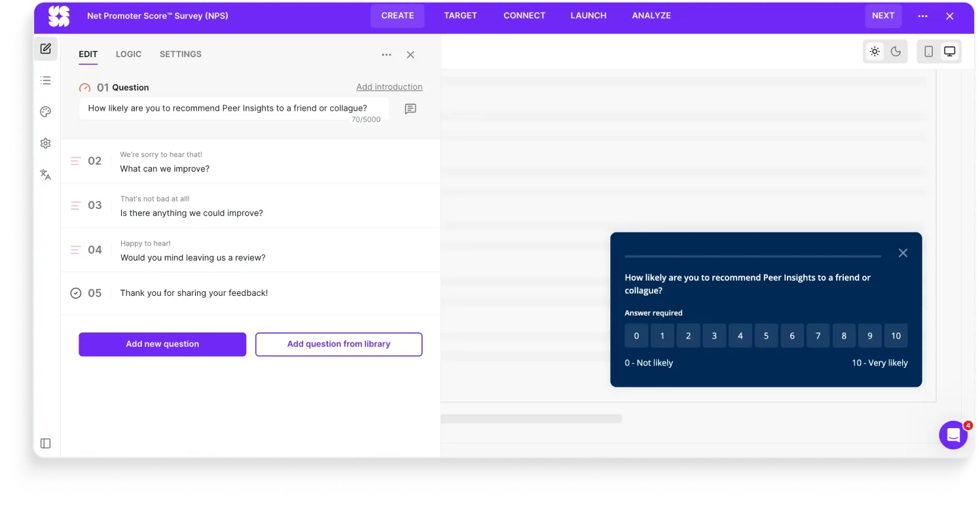Screen dimensions: 980x506
Task: Go to the LAUNCH step
Action: (x=589, y=16)
